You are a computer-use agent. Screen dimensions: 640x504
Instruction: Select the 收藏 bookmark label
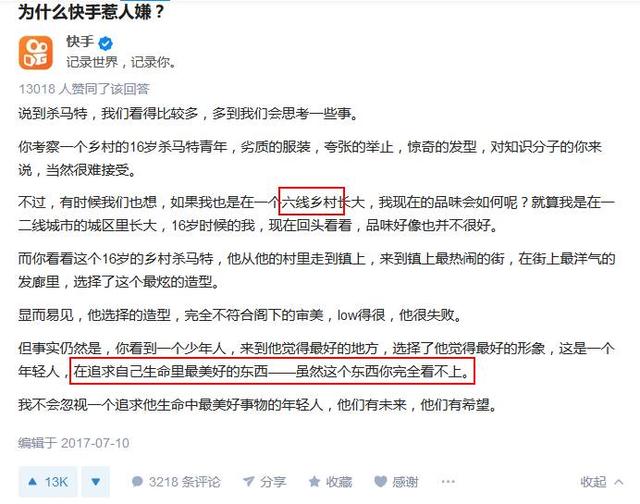click(339, 482)
